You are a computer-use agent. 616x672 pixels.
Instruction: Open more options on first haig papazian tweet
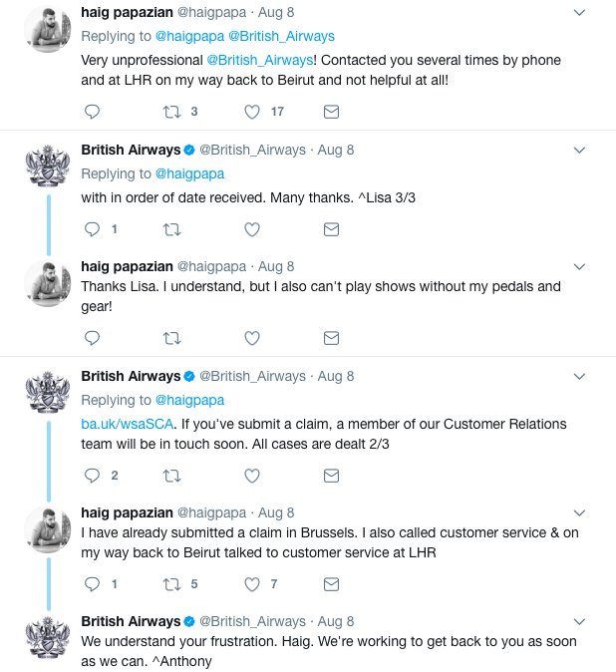(x=579, y=12)
